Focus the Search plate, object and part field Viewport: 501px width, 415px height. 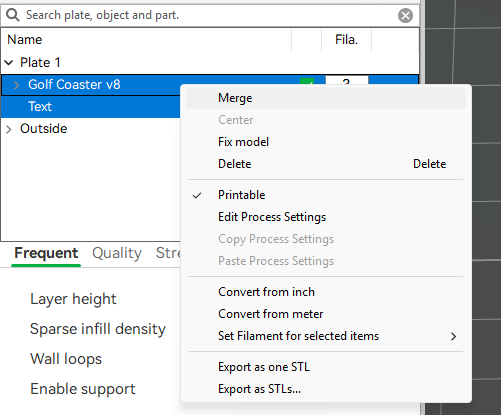pos(210,15)
